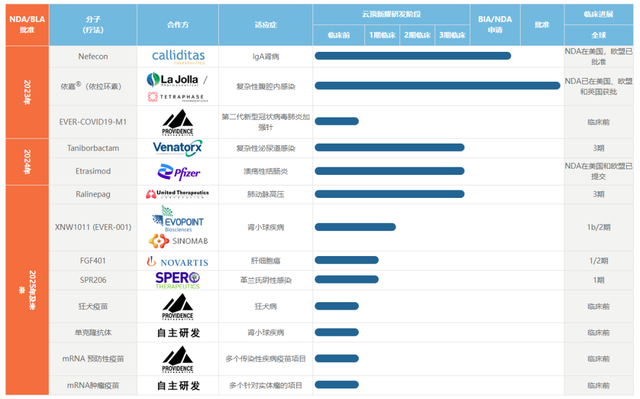Click the XNW1011 progress bar
Viewport: 640px width, 399px height.
click(x=355, y=227)
